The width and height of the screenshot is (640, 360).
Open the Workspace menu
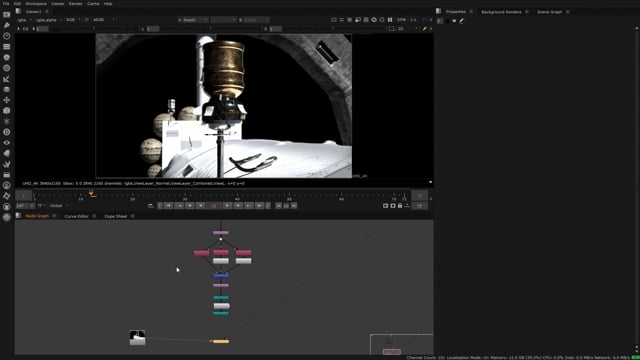coord(36,4)
